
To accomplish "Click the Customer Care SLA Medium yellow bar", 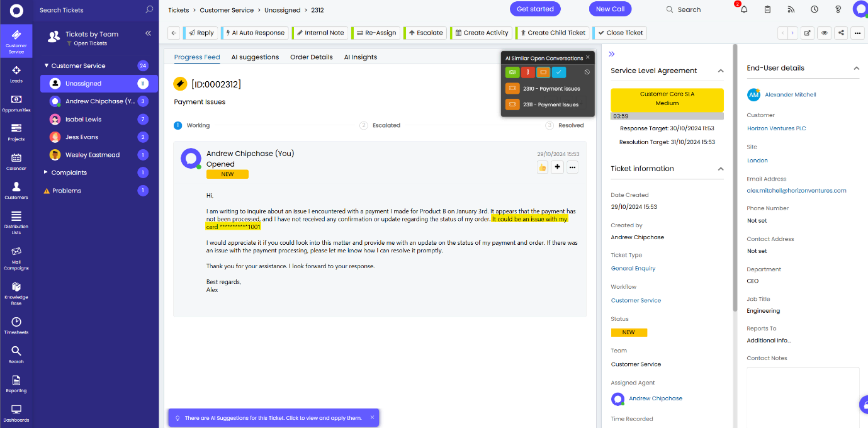I will click(x=667, y=99).
